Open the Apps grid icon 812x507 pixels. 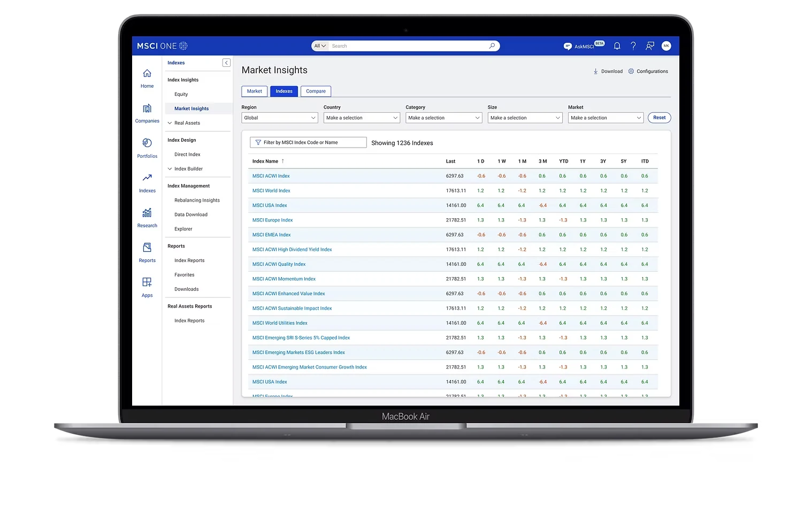click(147, 282)
